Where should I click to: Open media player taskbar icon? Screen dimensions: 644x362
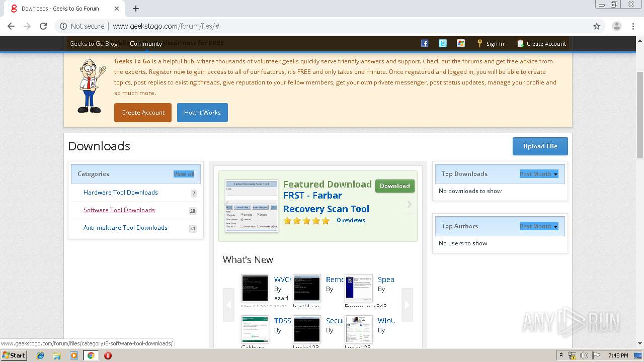(74, 355)
